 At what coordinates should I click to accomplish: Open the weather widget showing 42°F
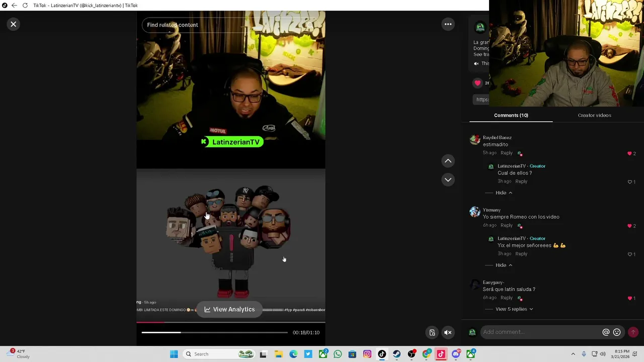pyautogui.click(x=18, y=354)
